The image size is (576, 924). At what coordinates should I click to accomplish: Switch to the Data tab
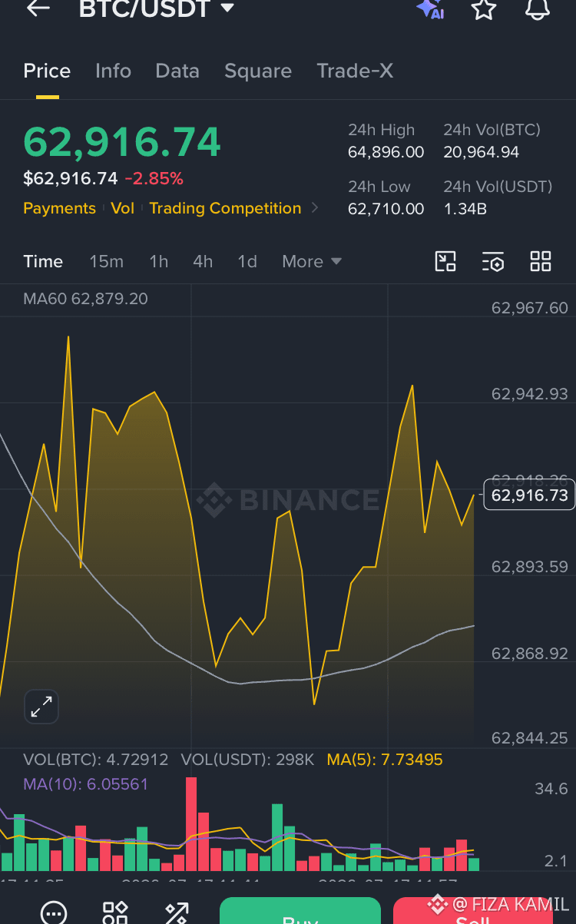click(177, 71)
